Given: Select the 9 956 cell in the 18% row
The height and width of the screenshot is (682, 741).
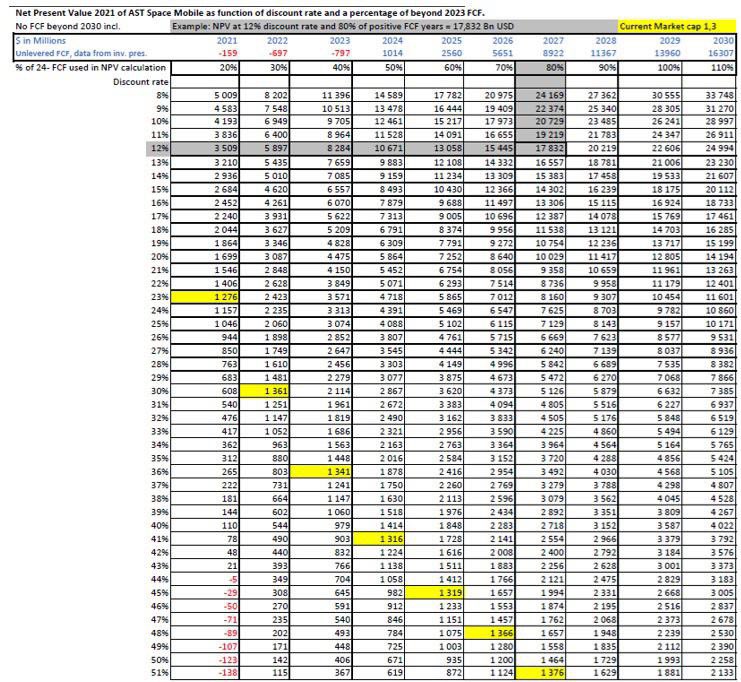Looking at the screenshot, I should click(489, 230).
